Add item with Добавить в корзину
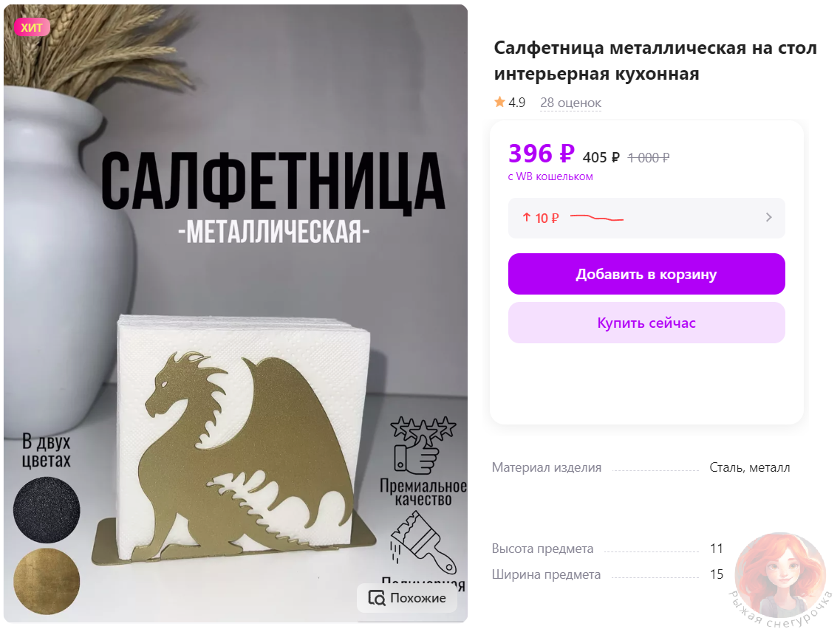The height and width of the screenshot is (629, 840). click(646, 274)
